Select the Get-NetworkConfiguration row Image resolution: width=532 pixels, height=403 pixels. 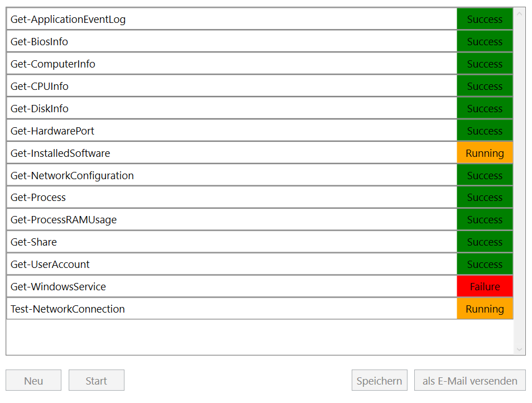(x=260, y=175)
